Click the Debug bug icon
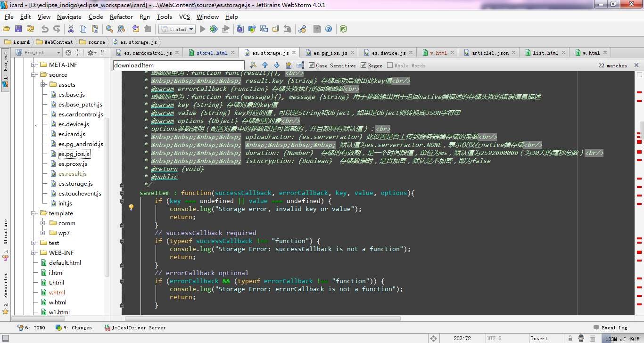 (x=214, y=29)
